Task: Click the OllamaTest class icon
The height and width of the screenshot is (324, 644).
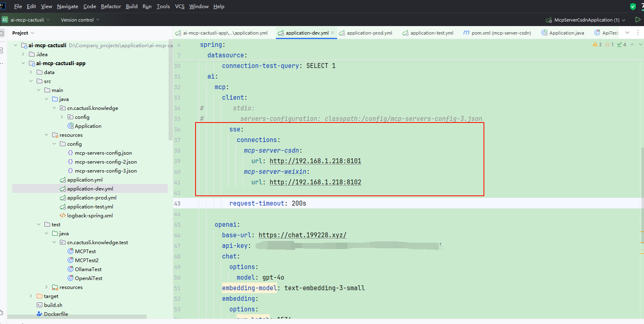Action: pyautogui.click(x=70, y=269)
